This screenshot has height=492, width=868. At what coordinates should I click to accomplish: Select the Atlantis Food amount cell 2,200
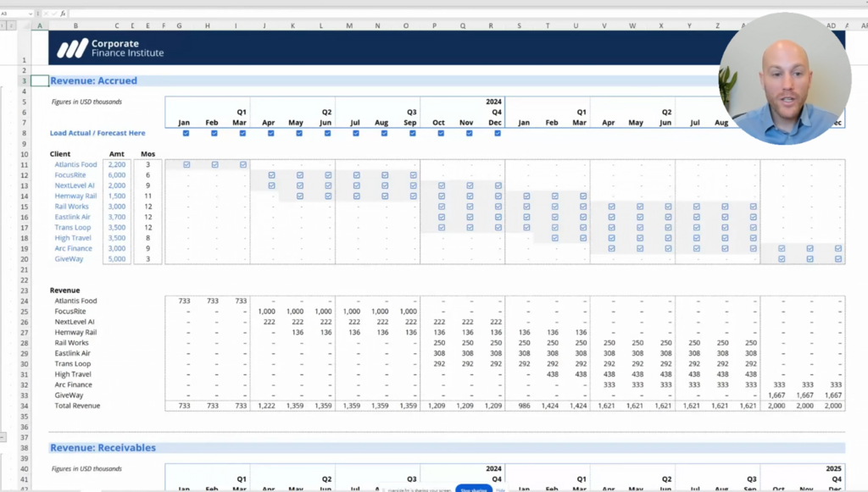click(117, 164)
